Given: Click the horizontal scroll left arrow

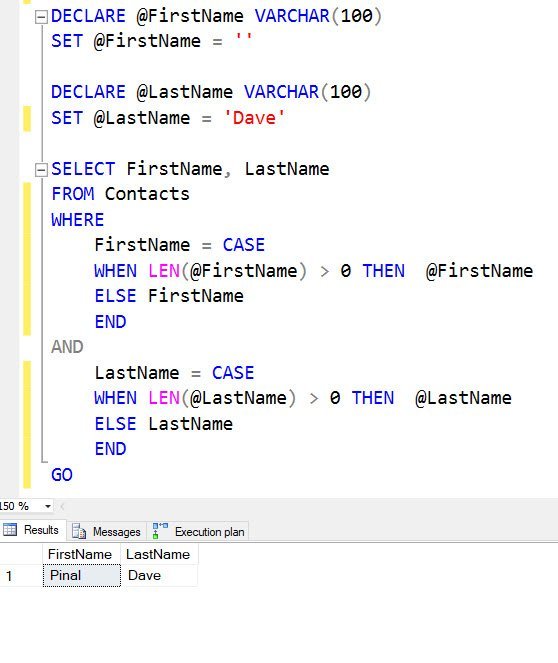Looking at the screenshot, I should pyautogui.click(x=62, y=506).
